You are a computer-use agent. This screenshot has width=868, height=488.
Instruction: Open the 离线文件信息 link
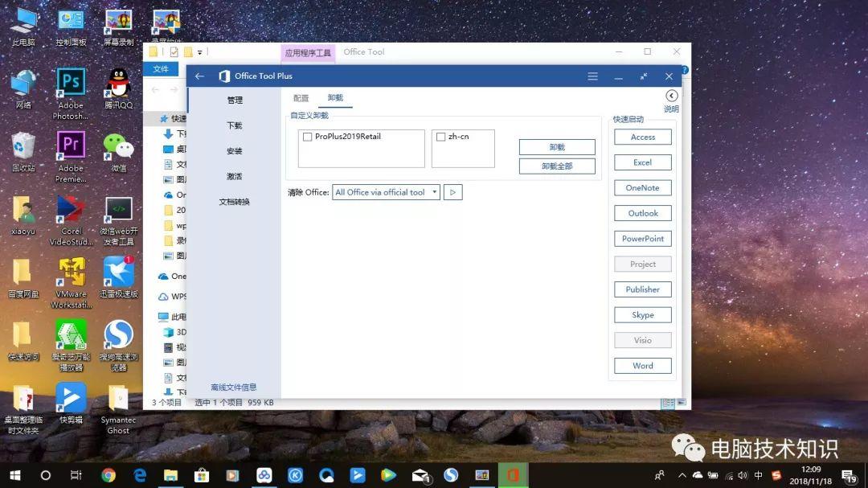coord(234,388)
